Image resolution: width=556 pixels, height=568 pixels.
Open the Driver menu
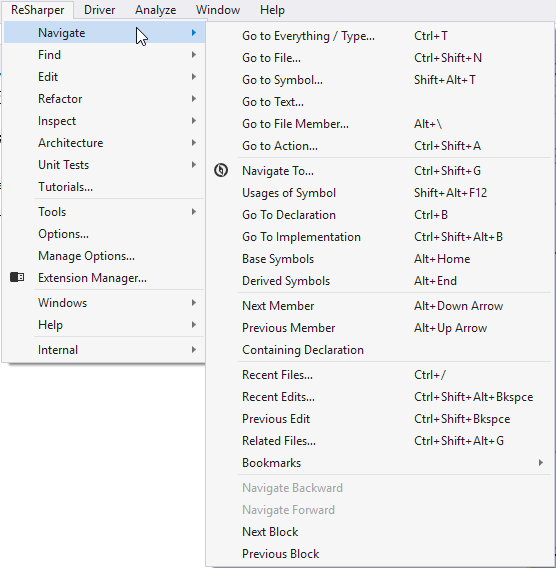coord(99,10)
